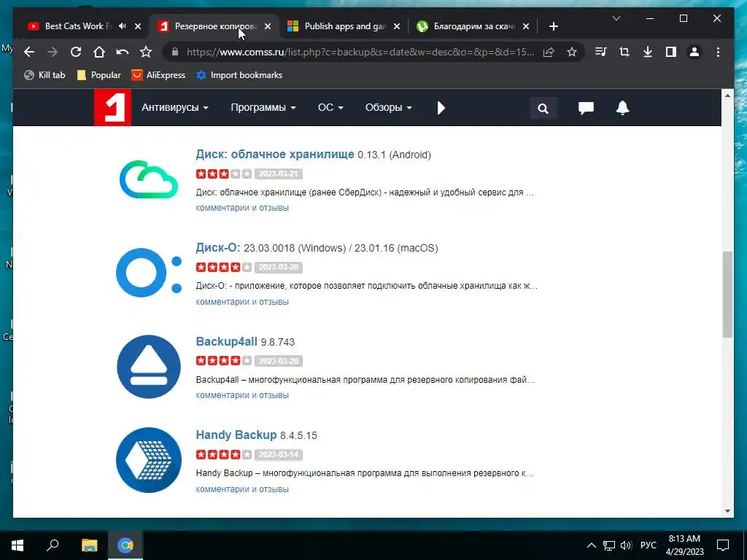This screenshot has width=747, height=560.
Task: Open the site search magnifier button
Action: point(543,108)
